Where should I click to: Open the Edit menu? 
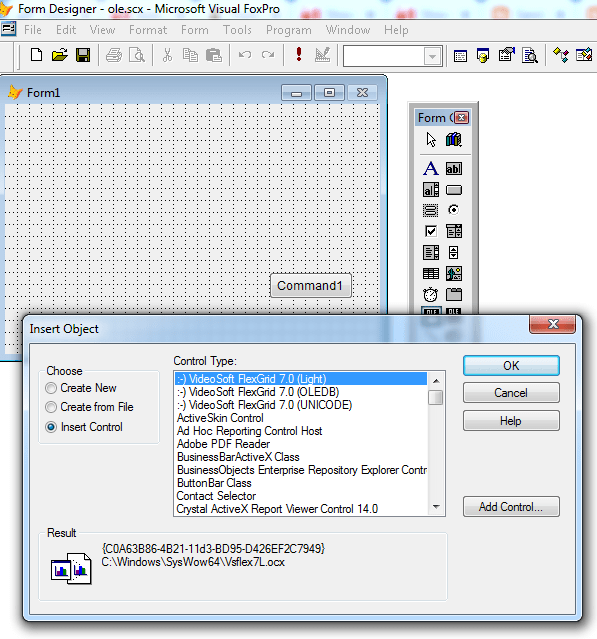tap(66, 30)
